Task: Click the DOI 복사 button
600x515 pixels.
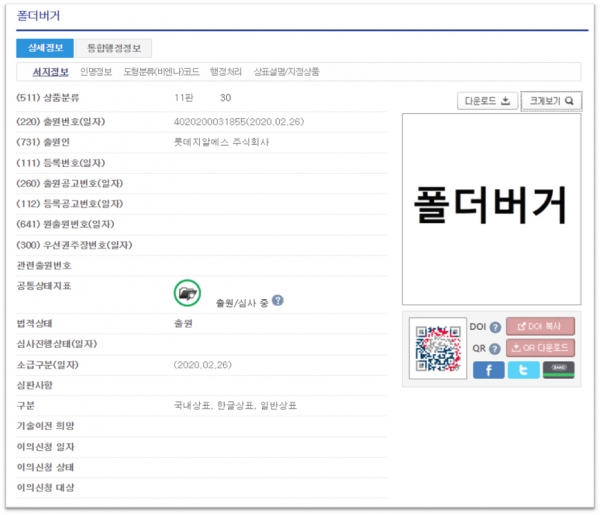Action: pyautogui.click(x=540, y=326)
